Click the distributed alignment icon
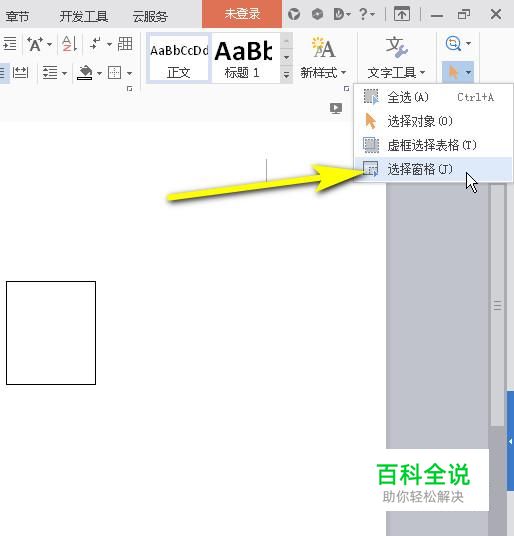Image resolution: width=514 pixels, height=536 pixels. [x=20, y=72]
